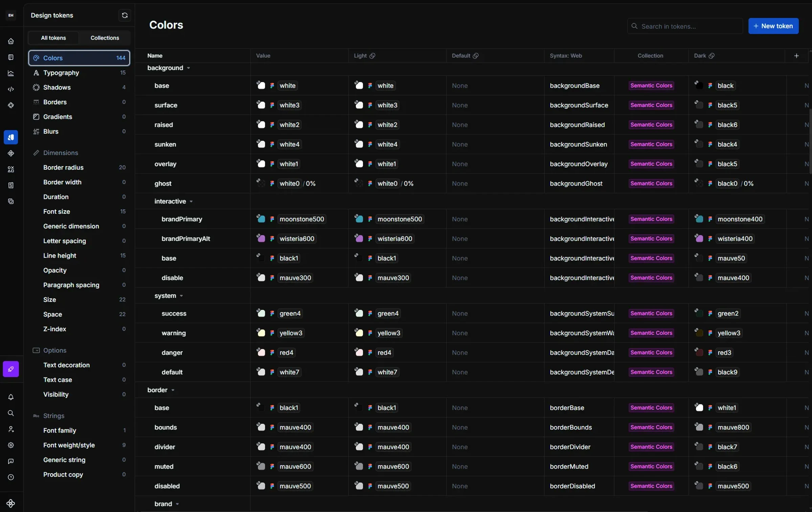Open the settings gear icon in sidebar
812x512 pixels.
(11, 445)
